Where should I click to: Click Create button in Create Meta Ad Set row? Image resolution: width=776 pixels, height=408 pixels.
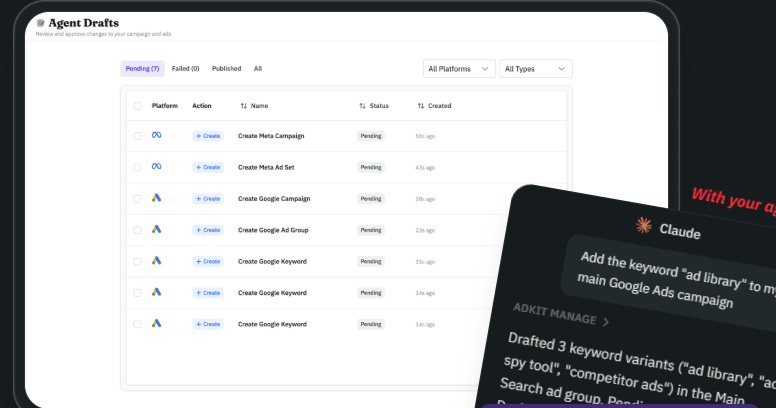(x=208, y=167)
